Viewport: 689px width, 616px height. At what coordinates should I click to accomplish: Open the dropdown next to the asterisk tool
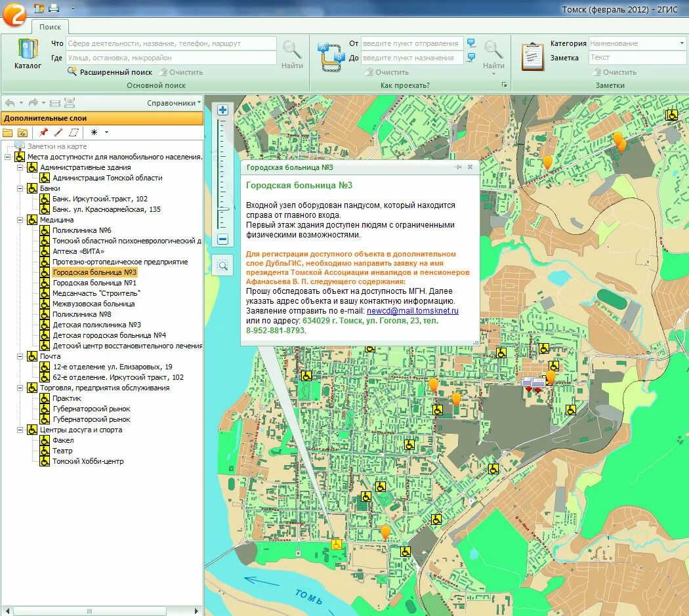[x=106, y=133]
